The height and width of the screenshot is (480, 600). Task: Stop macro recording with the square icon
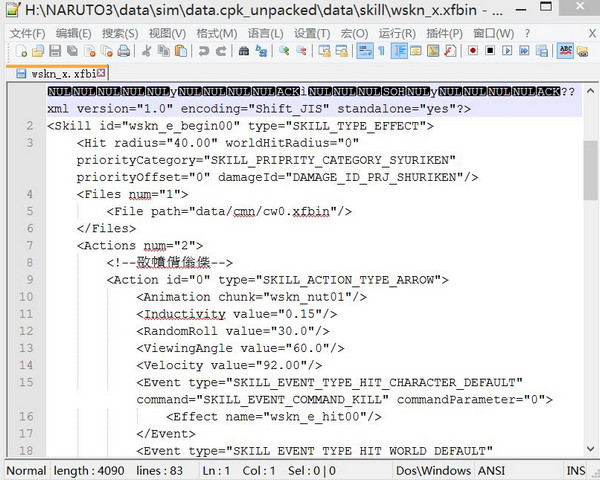(x=490, y=51)
